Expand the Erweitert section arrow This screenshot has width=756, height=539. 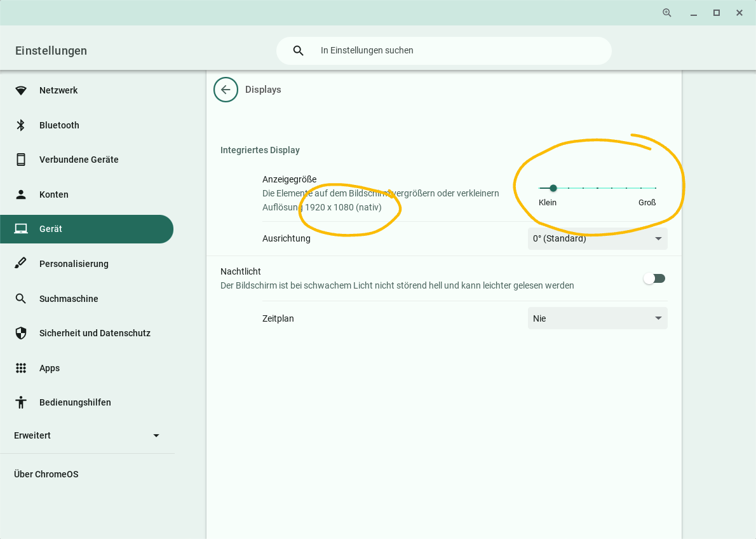click(156, 435)
